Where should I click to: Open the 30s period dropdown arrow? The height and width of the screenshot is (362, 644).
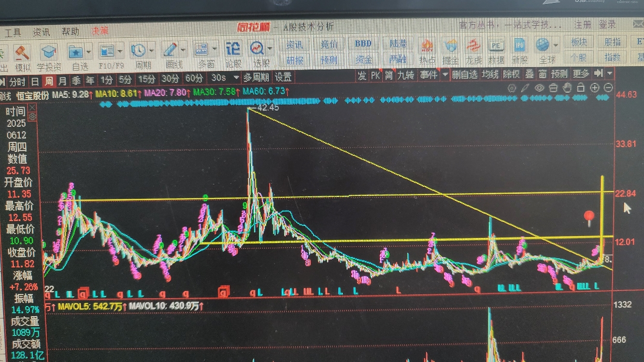click(236, 77)
